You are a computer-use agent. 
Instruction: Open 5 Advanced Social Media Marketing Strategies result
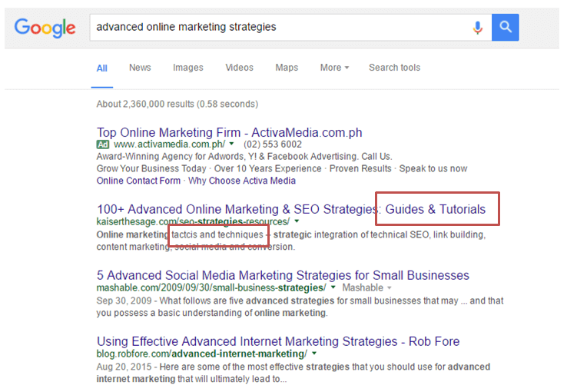tap(283, 275)
